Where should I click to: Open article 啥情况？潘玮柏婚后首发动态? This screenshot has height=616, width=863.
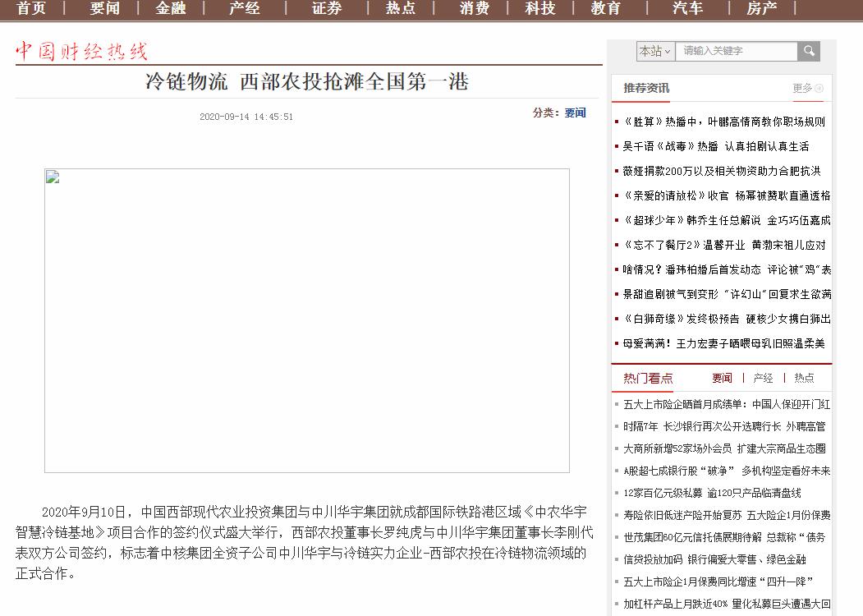727,269
